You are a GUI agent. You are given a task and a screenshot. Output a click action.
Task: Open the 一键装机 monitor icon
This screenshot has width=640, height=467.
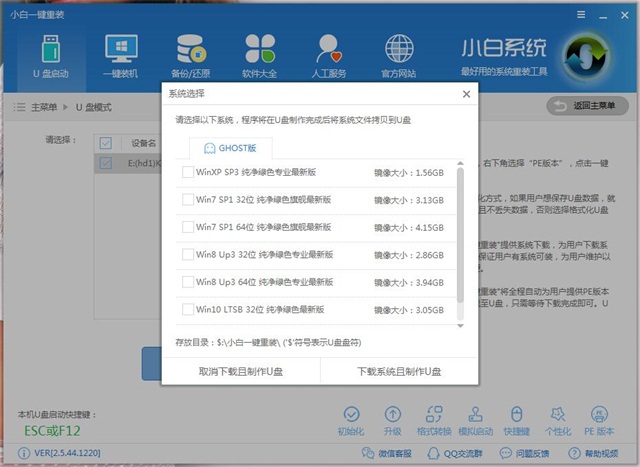121,48
